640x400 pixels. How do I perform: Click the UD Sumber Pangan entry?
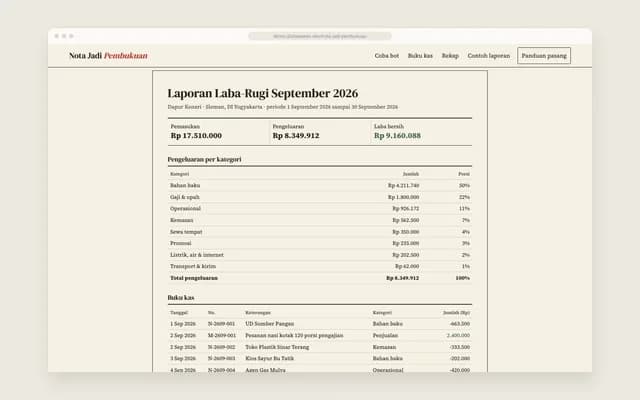(269, 324)
